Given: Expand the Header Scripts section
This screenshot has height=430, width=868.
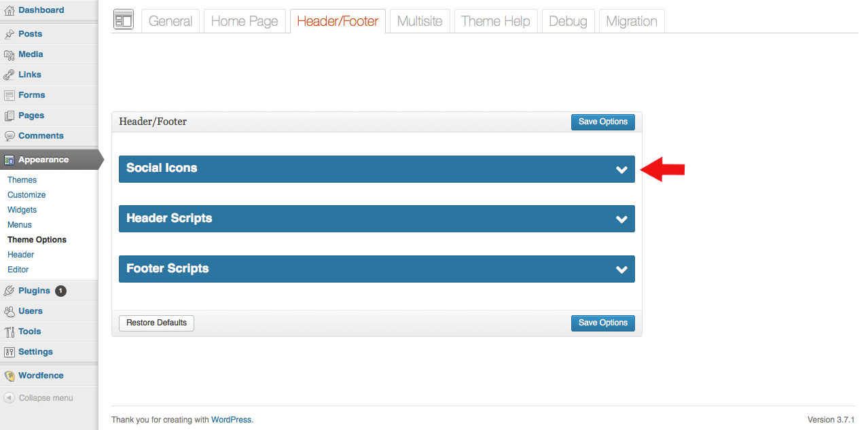Looking at the screenshot, I should [621, 219].
